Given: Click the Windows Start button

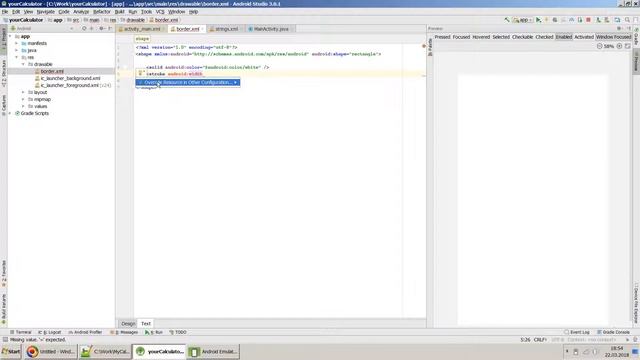Looking at the screenshot, I should pos(11,351).
